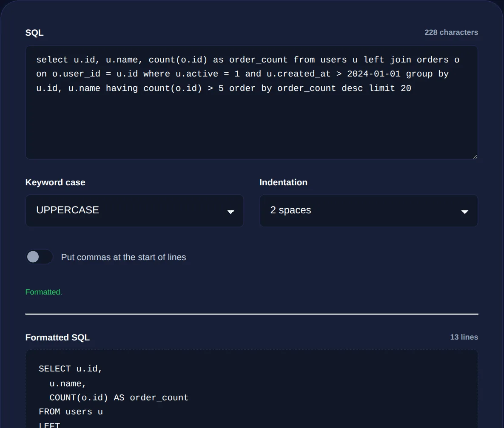Click inside the SQL input textarea
Screen dimensions: 504x428
(252, 102)
